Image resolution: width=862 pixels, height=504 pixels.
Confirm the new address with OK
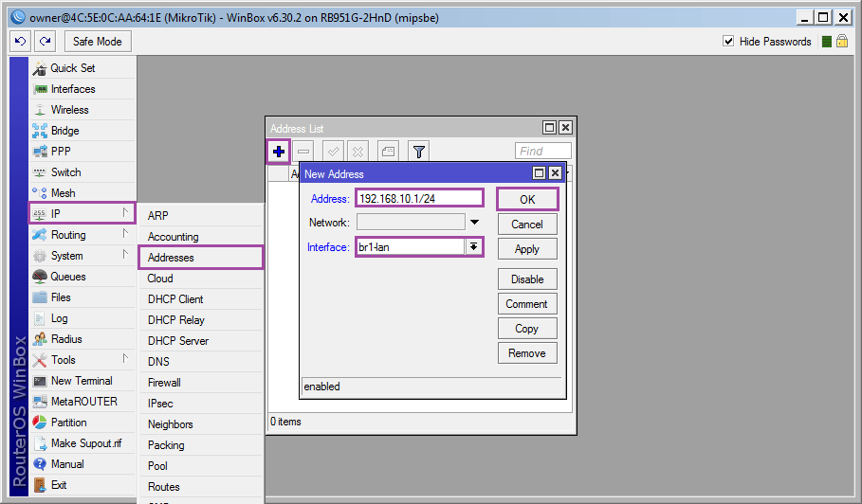tap(527, 199)
